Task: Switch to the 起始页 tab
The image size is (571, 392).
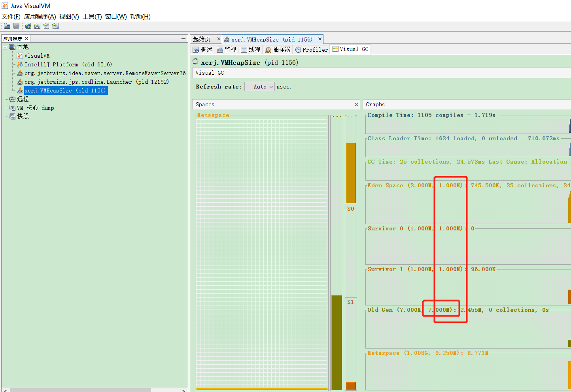Action: click(x=202, y=39)
